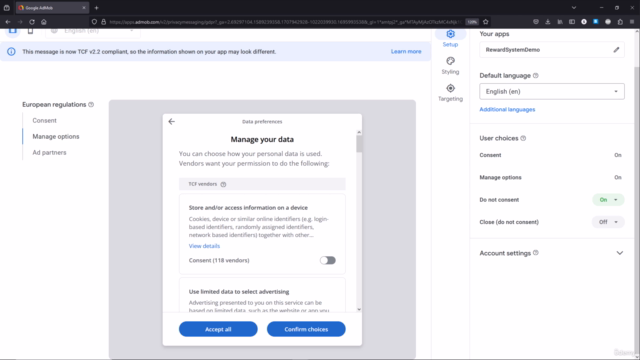The image size is (640, 360).
Task: View site security lock info
Action: coord(103,22)
